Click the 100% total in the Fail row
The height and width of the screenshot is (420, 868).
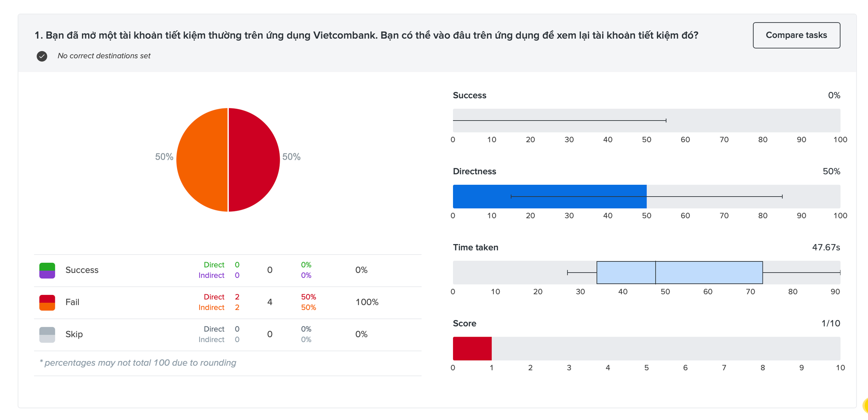tap(367, 302)
